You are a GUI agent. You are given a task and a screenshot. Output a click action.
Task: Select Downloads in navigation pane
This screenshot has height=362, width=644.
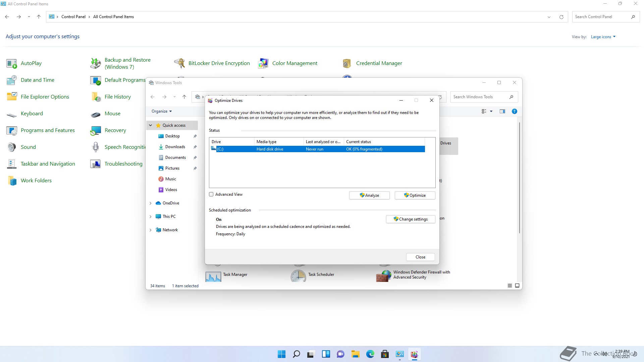click(175, 147)
